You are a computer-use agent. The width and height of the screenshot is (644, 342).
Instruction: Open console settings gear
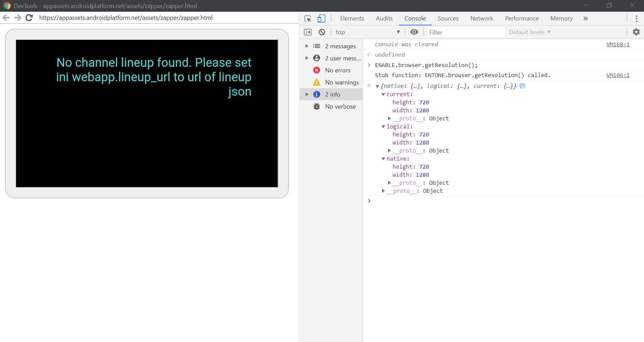click(x=636, y=32)
